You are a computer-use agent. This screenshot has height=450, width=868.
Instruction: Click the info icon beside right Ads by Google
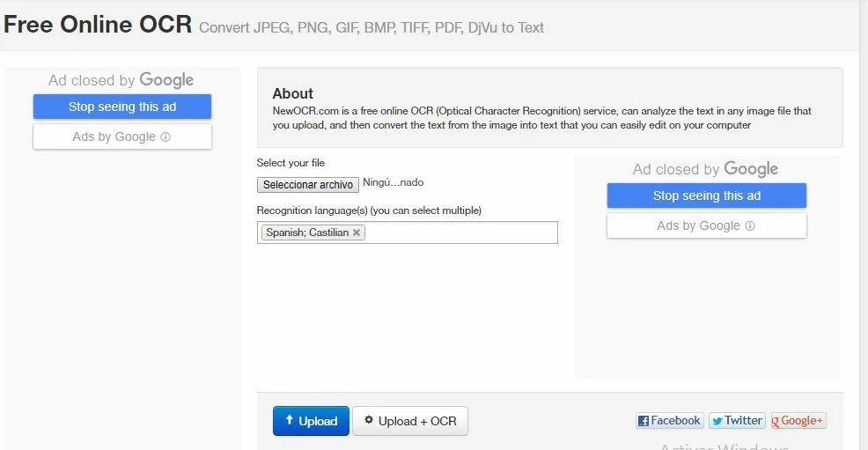pos(750,225)
